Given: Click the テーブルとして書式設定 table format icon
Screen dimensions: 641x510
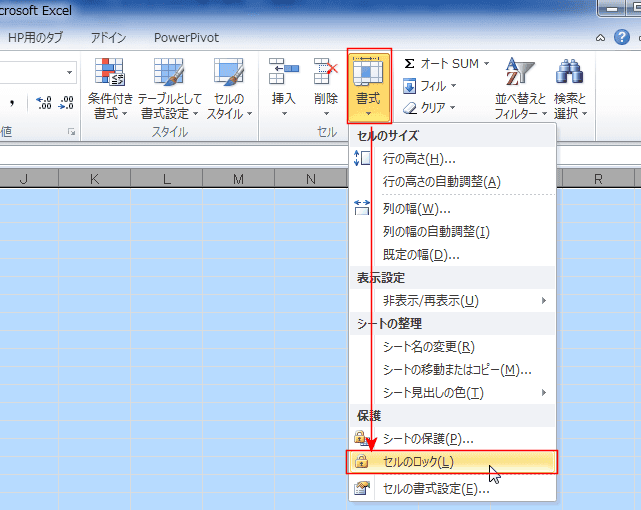Looking at the screenshot, I should [x=168, y=72].
